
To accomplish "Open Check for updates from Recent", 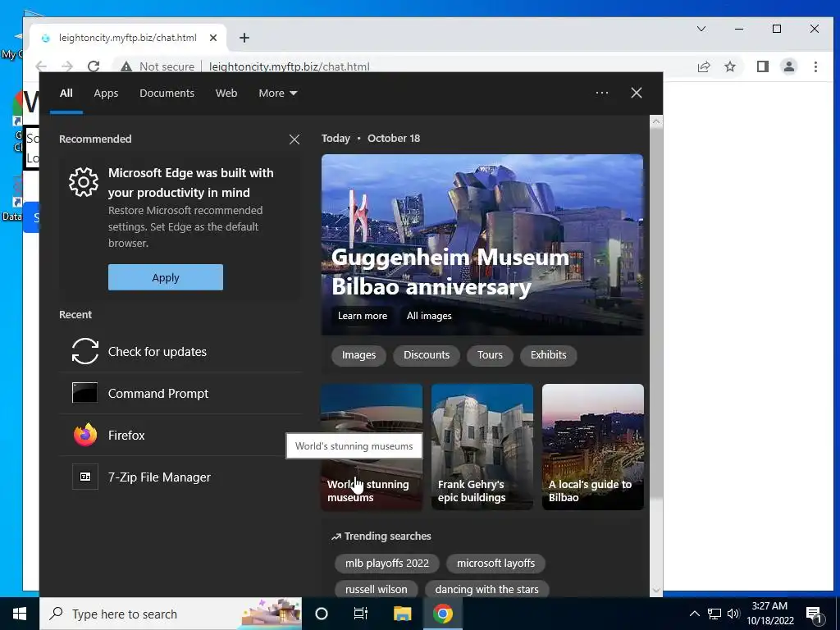I will coord(180,351).
